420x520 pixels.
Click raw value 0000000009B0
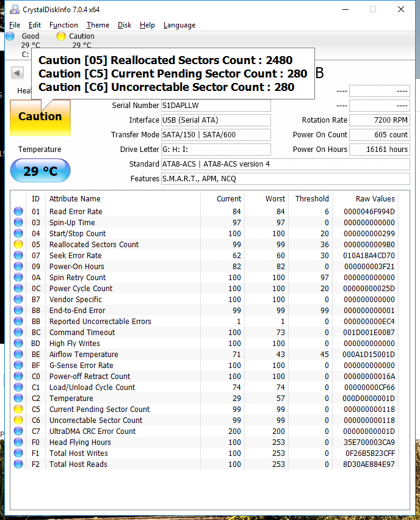point(369,244)
